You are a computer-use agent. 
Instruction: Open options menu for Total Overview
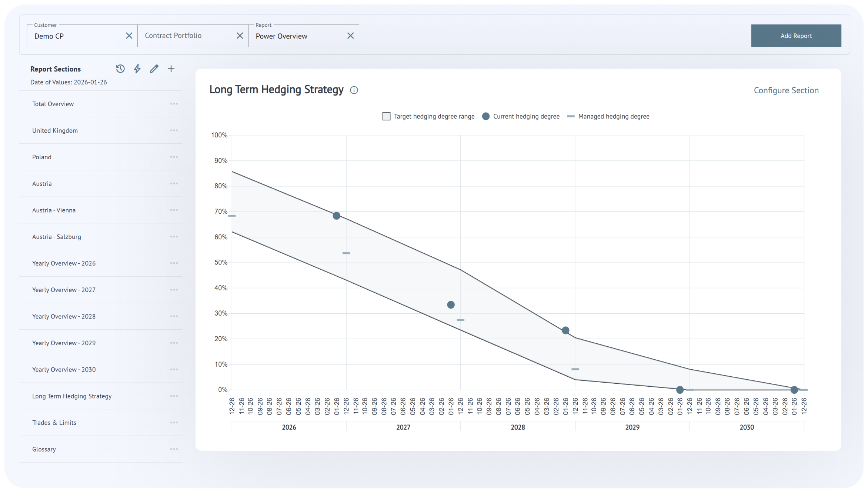tap(174, 104)
